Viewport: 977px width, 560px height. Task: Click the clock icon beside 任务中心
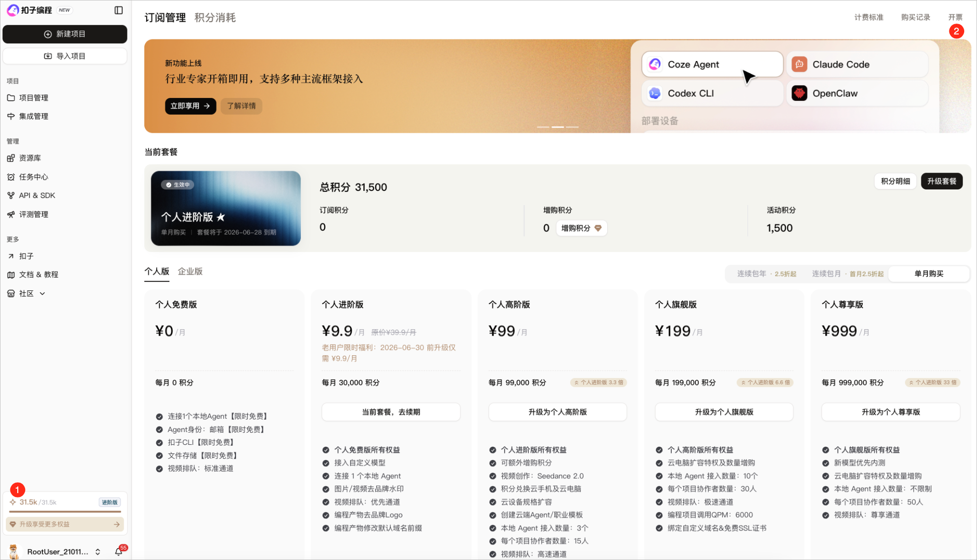(x=11, y=177)
